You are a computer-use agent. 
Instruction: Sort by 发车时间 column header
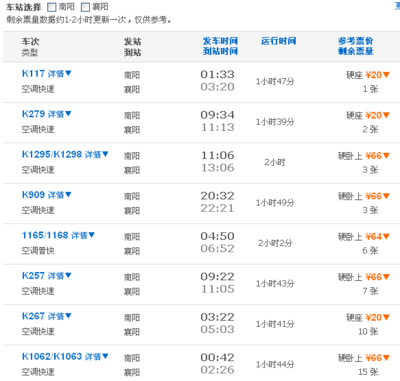[x=220, y=41]
